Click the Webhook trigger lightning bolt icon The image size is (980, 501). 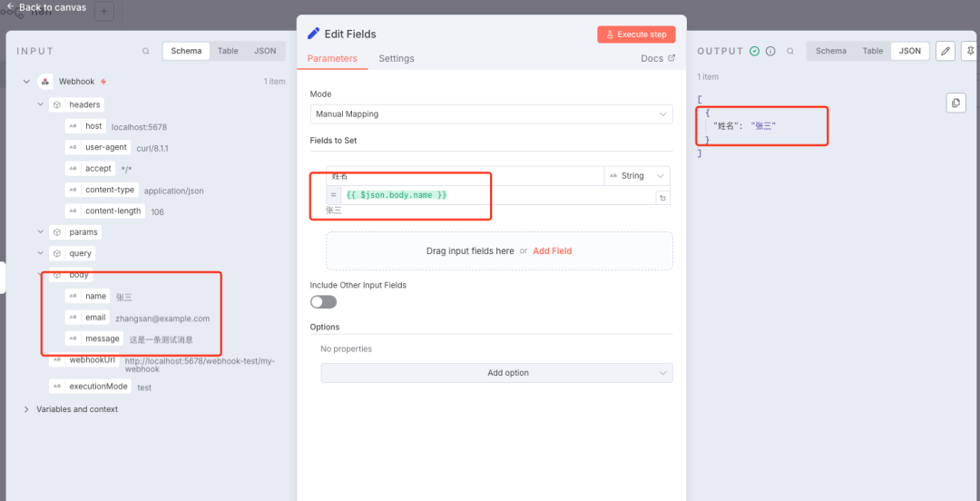[x=103, y=82]
